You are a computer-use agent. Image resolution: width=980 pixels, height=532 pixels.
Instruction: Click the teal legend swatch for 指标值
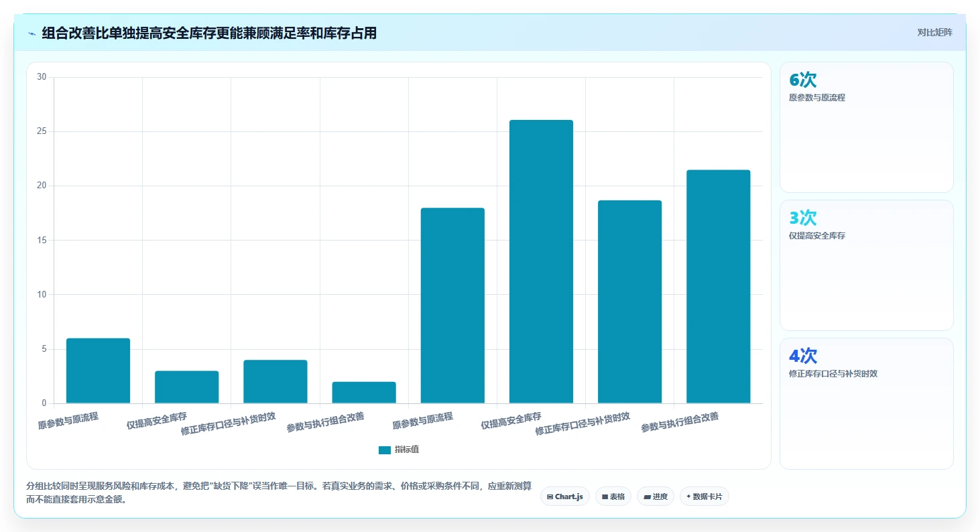(x=384, y=450)
